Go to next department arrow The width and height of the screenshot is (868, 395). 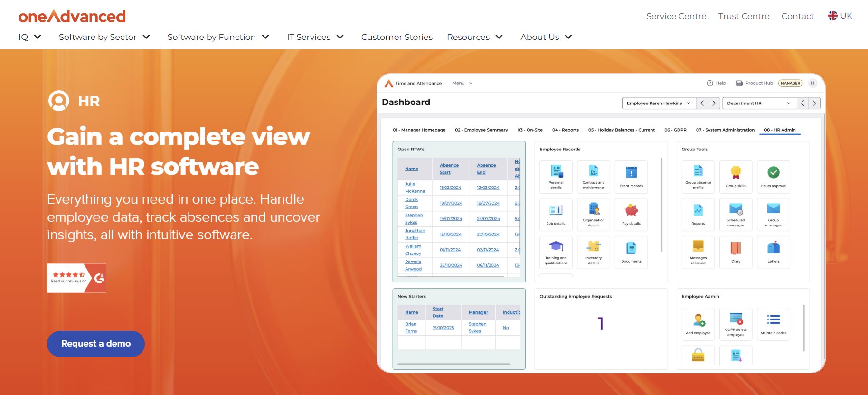click(814, 103)
